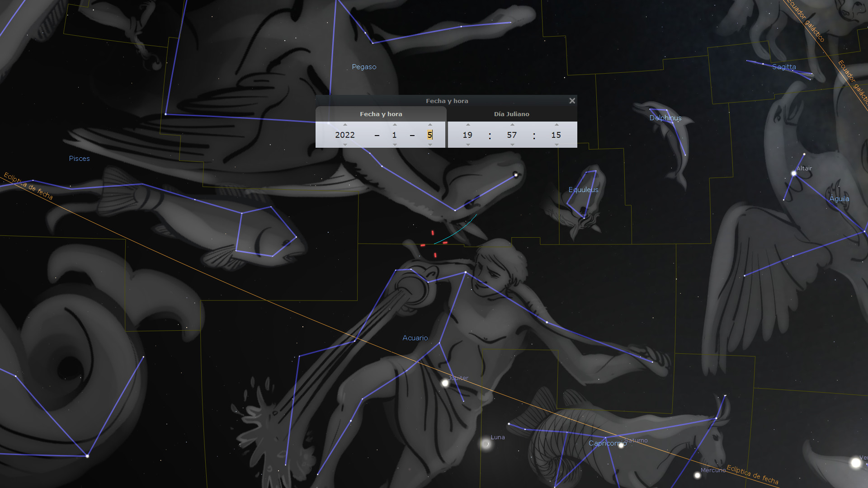
Task: Click the seconds field showing 15
Action: pyautogui.click(x=556, y=135)
